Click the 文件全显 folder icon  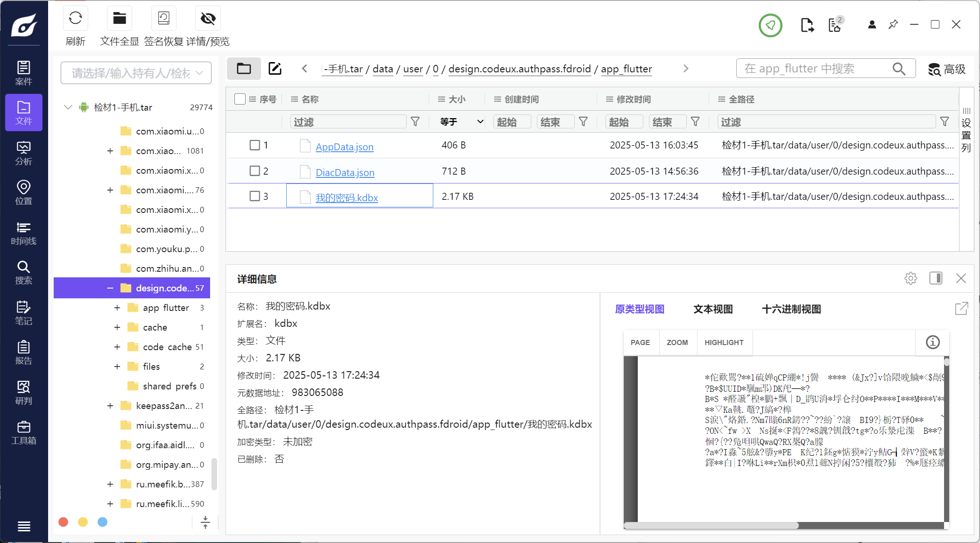pyautogui.click(x=120, y=19)
